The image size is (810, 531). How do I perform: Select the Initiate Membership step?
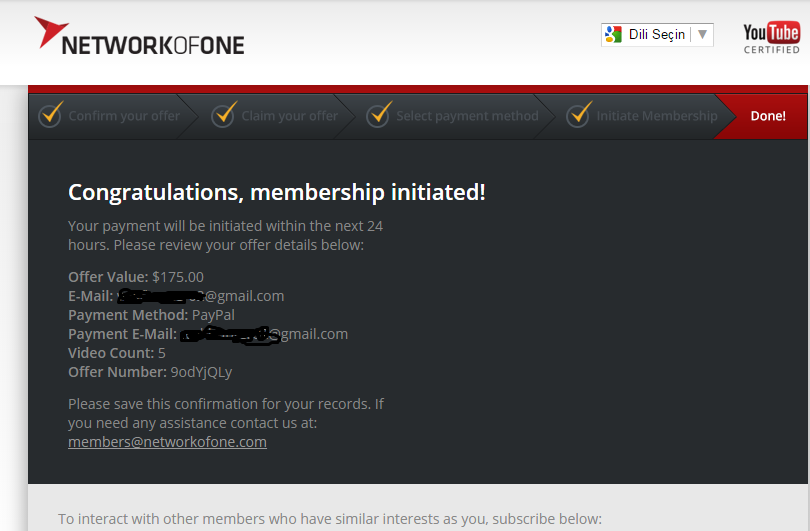click(x=657, y=116)
